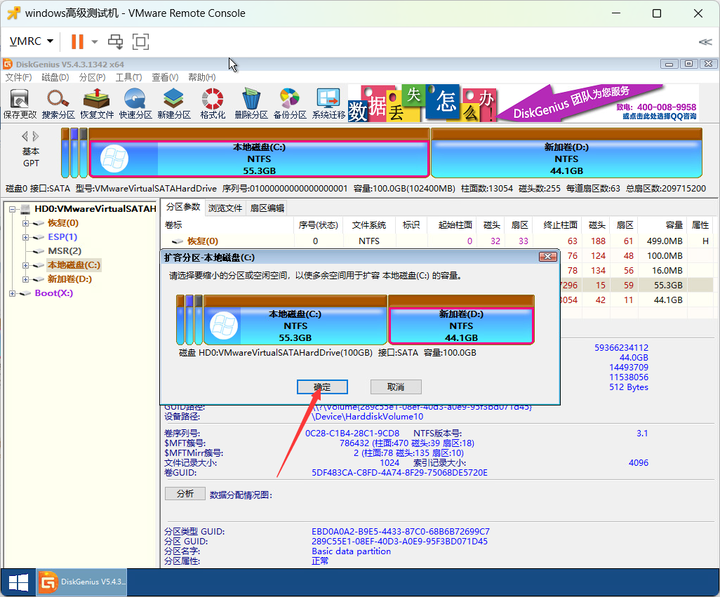Switch to the 分区参数 tab

coord(183,207)
